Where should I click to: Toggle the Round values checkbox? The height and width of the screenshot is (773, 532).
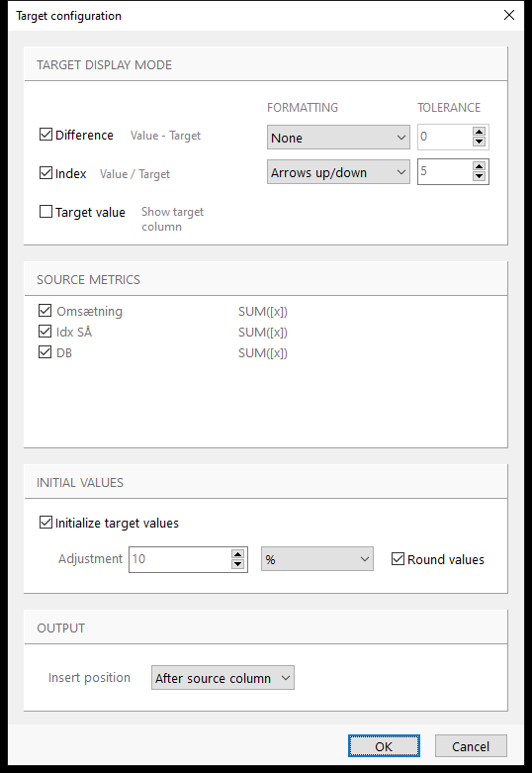pyautogui.click(x=399, y=559)
